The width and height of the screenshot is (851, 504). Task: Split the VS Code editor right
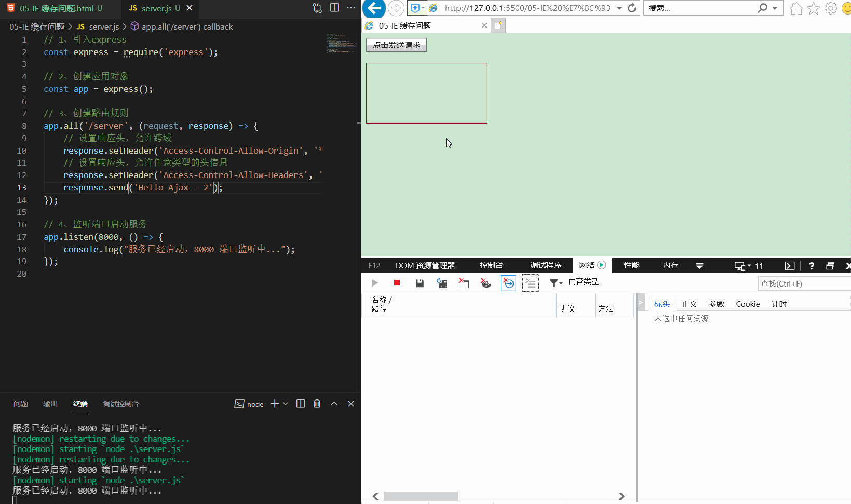click(334, 8)
